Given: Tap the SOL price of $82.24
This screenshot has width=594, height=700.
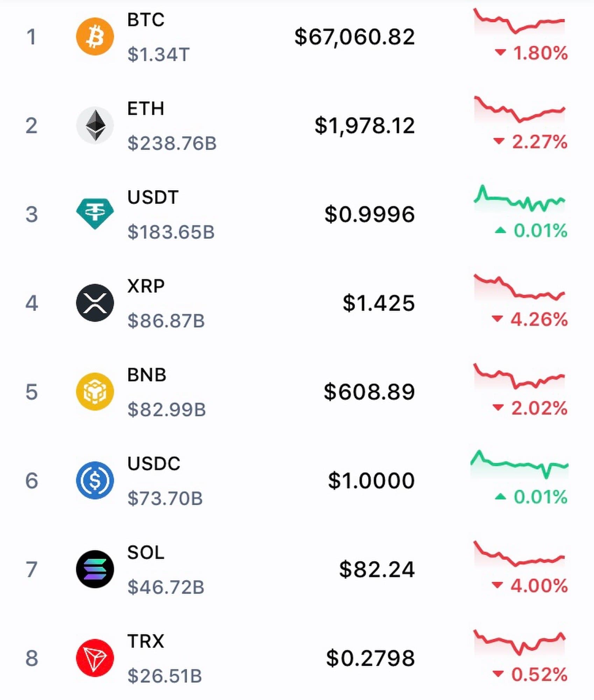Looking at the screenshot, I should coord(377,569).
